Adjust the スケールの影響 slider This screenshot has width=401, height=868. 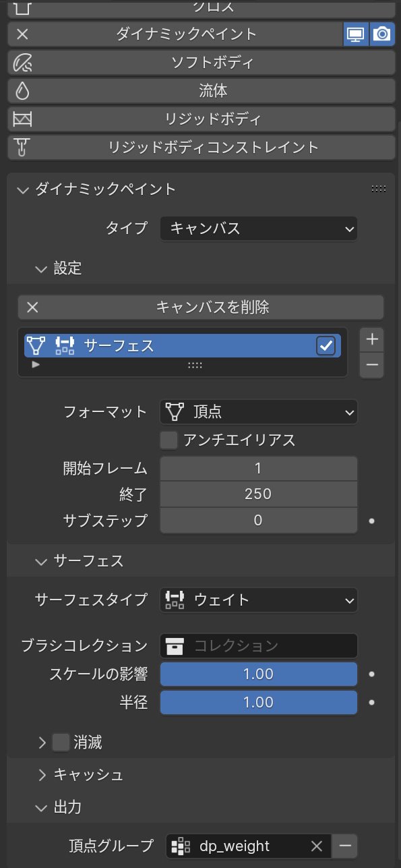click(x=258, y=674)
